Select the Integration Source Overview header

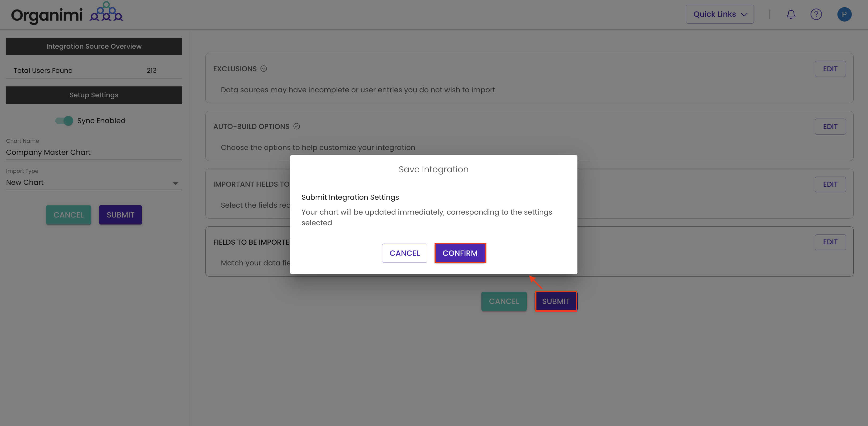click(x=94, y=47)
